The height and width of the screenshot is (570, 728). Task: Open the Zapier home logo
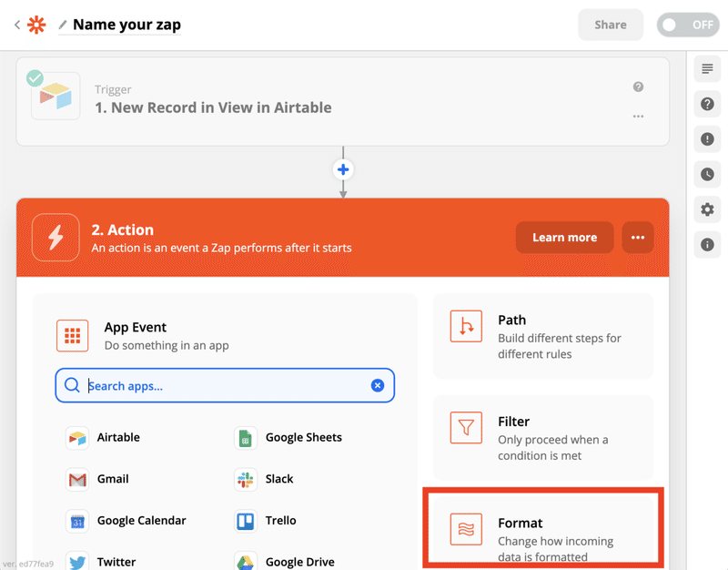pos(36,25)
